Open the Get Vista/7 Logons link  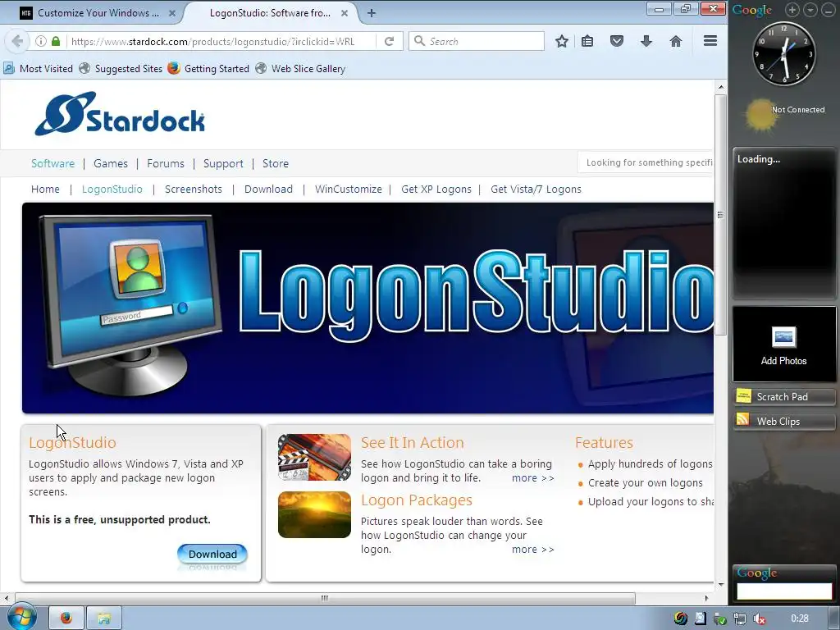(x=536, y=189)
